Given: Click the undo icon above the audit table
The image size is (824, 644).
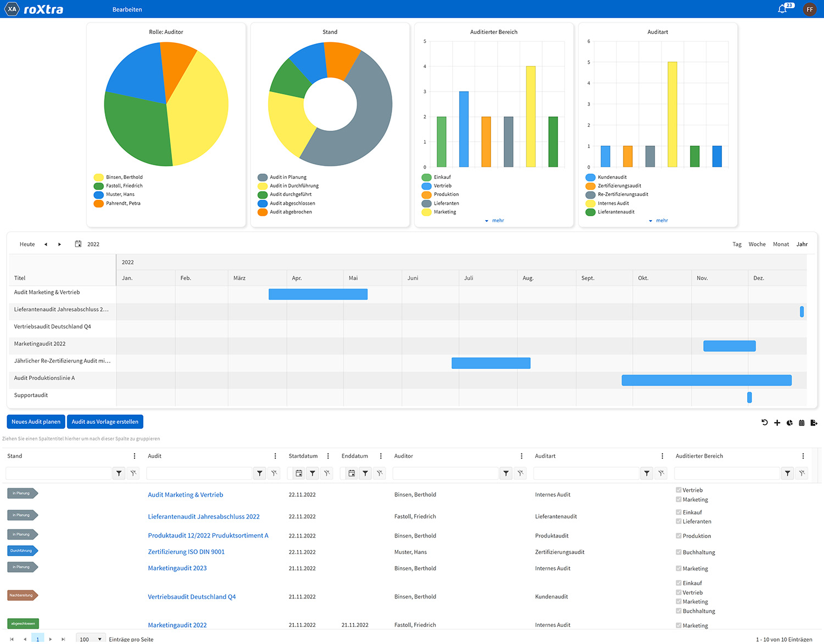Looking at the screenshot, I should (764, 423).
